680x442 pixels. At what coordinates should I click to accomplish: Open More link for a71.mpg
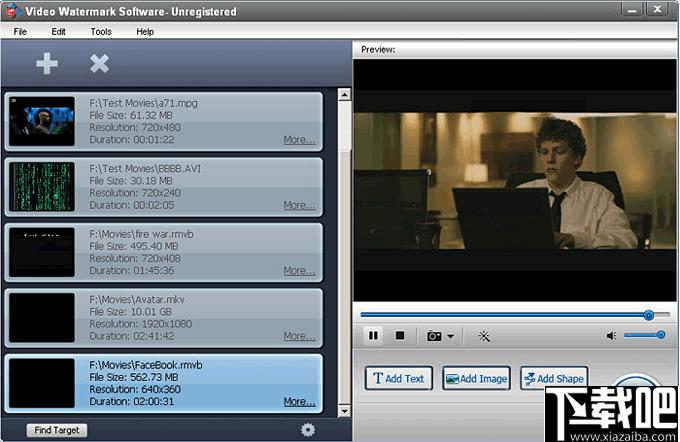pyautogui.click(x=299, y=140)
